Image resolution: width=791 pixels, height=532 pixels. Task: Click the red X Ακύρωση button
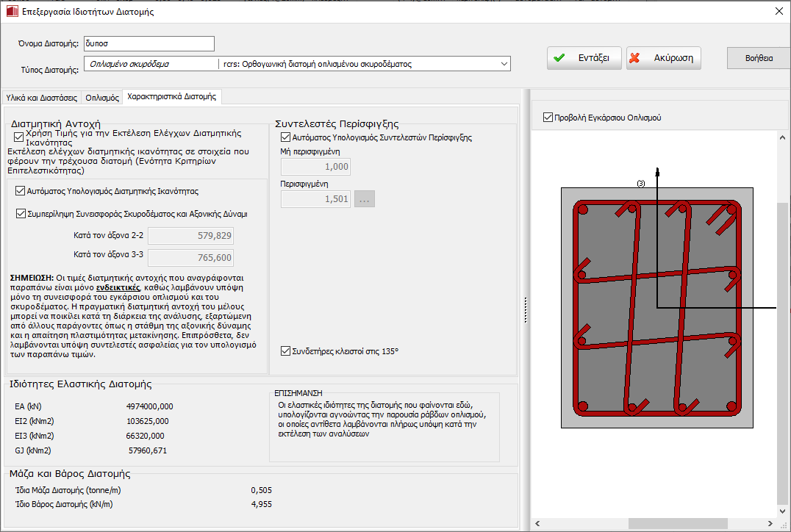664,58
